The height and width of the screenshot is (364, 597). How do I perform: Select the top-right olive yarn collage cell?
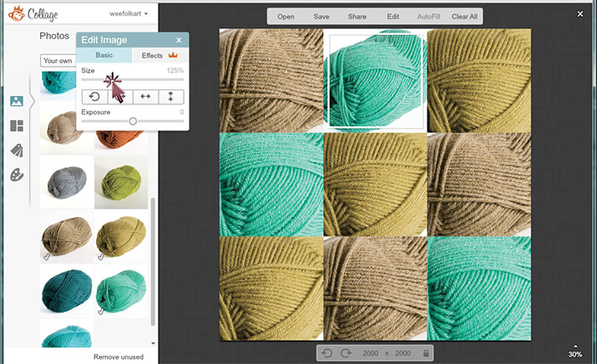(x=479, y=80)
